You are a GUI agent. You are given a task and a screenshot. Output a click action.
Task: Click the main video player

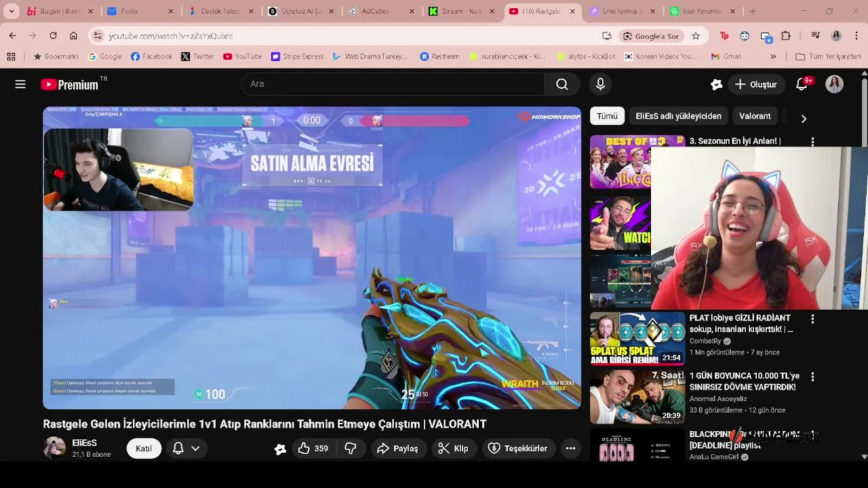pos(312,258)
